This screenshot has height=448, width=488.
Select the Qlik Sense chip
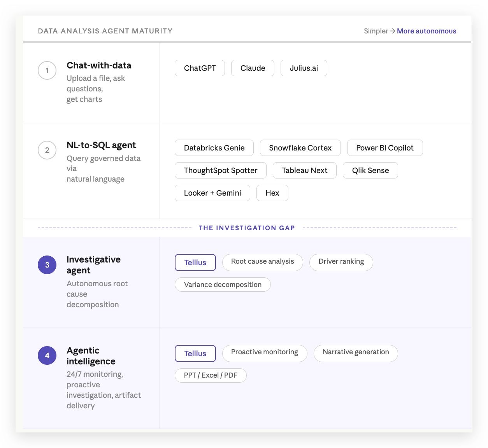[x=370, y=170]
